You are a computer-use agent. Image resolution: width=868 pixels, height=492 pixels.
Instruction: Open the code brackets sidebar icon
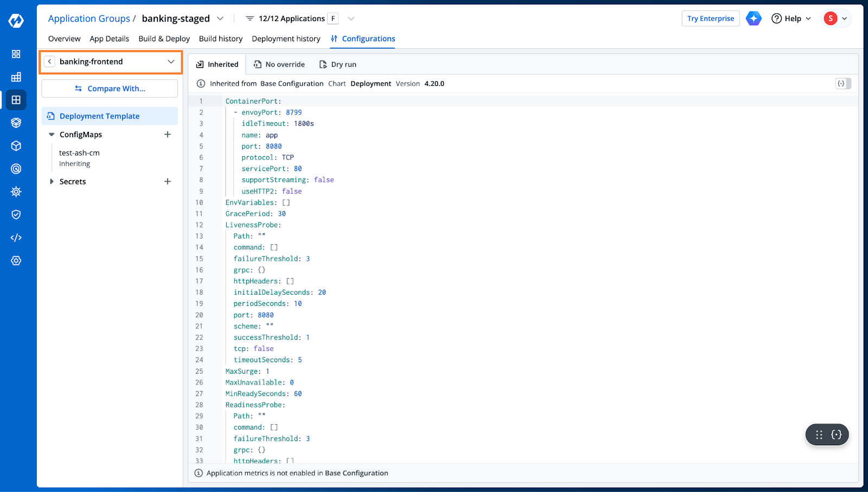16,238
